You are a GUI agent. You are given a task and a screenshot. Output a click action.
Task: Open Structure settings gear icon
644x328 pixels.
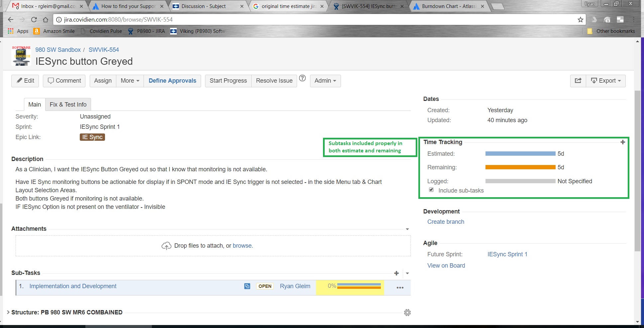(407, 312)
